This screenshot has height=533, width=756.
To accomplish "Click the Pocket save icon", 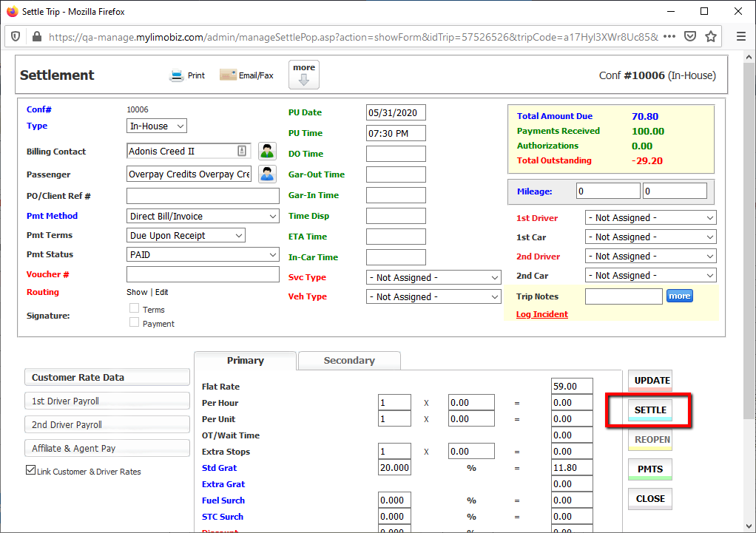I will [x=689, y=36].
